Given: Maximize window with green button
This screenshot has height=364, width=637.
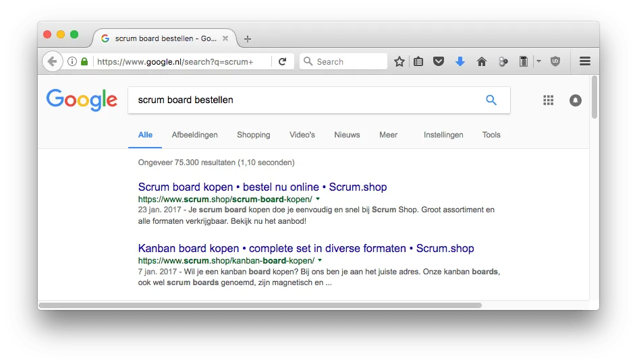Looking at the screenshot, I should tap(74, 34).
